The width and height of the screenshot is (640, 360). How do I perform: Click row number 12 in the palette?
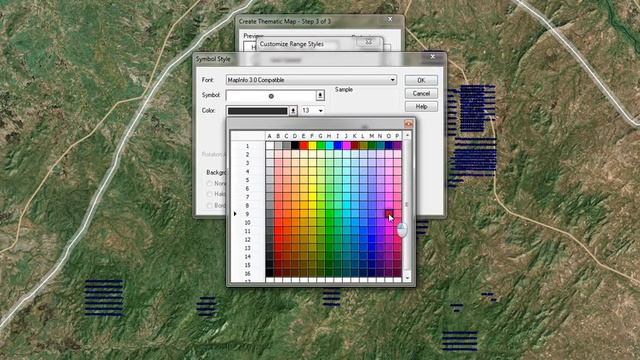point(247,240)
